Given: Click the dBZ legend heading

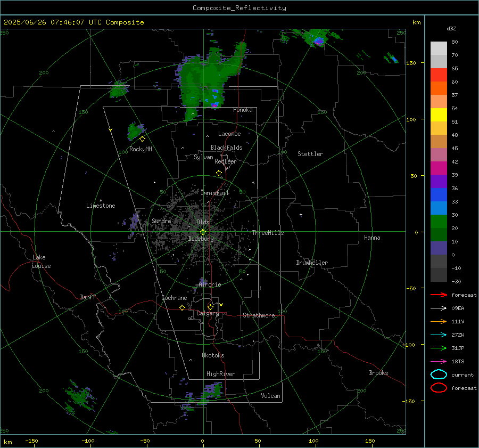Looking at the screenshot, I should click(x=451, y=28).
